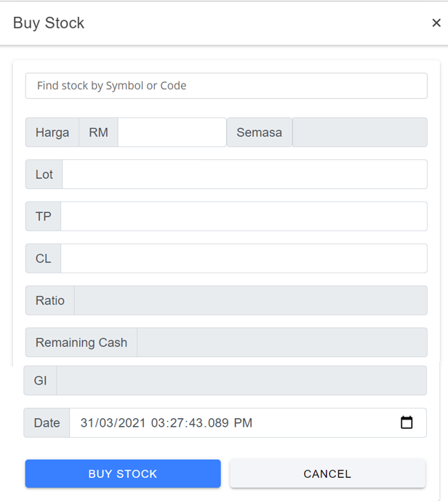This screenshot has height=501, width=448.
Task: Click the Remaining Cash label
Action: 81,342
